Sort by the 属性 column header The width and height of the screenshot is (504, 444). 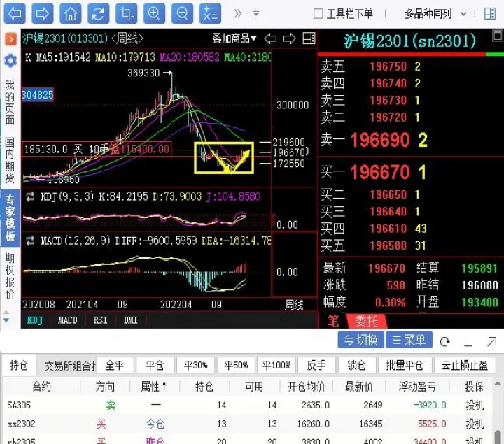154,386
